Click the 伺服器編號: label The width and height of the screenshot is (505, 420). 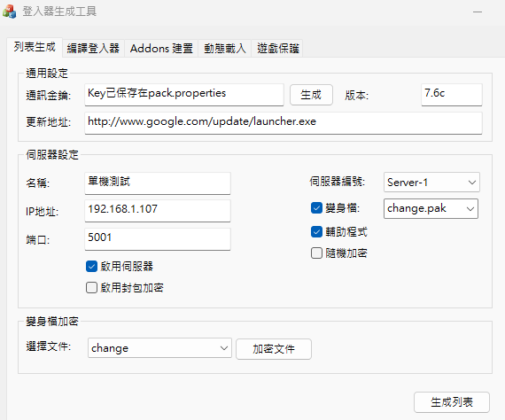[338, 182]
